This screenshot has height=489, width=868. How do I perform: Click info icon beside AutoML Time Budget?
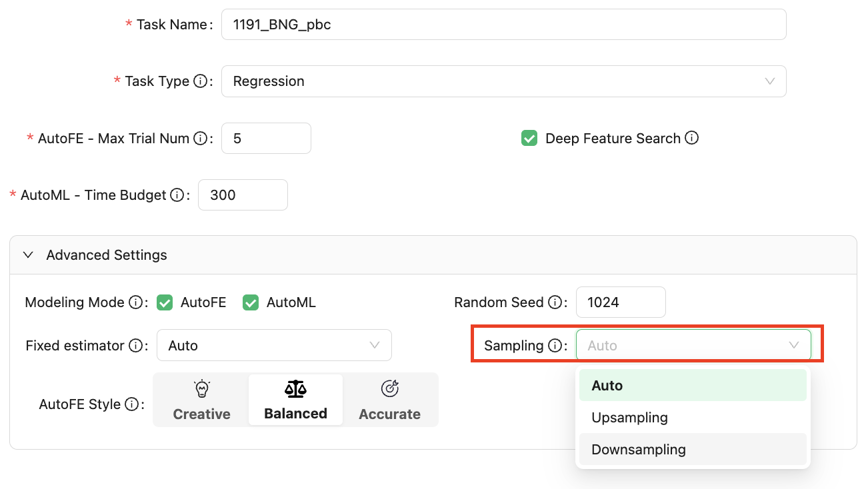[177, 195]
